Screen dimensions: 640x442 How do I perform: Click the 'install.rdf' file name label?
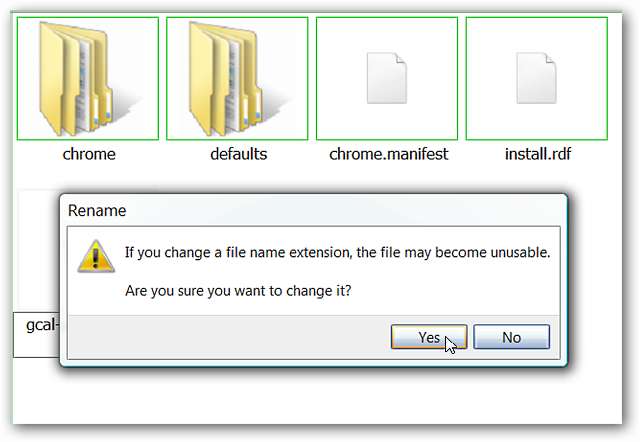coord(537,154)
